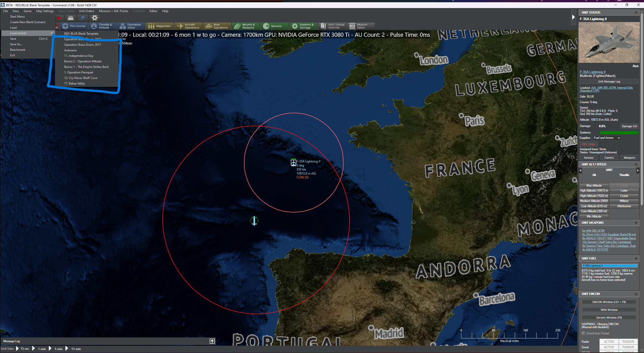Set Radar to PASSIVE
The width and height of the screenshot is (644, 353).
[x=628, y=341]
